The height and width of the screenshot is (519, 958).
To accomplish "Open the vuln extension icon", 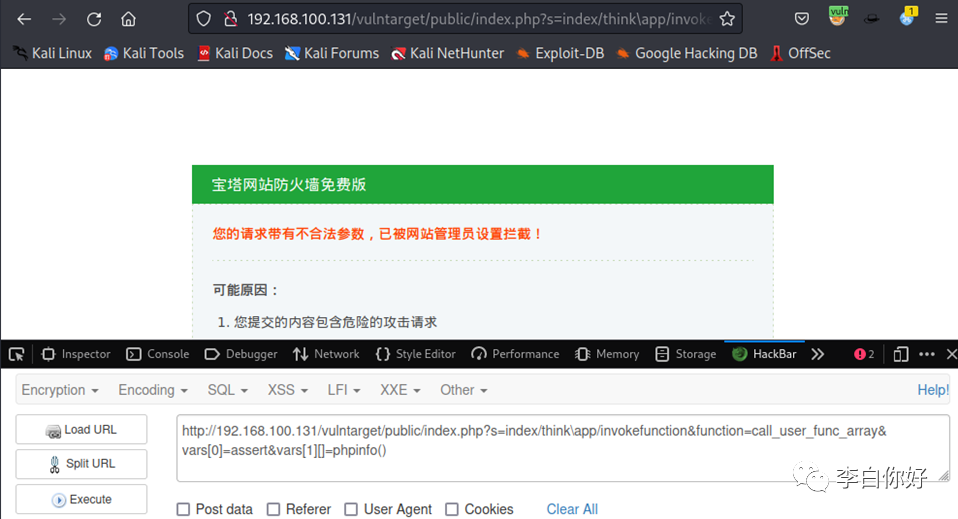I will (838, 16).
